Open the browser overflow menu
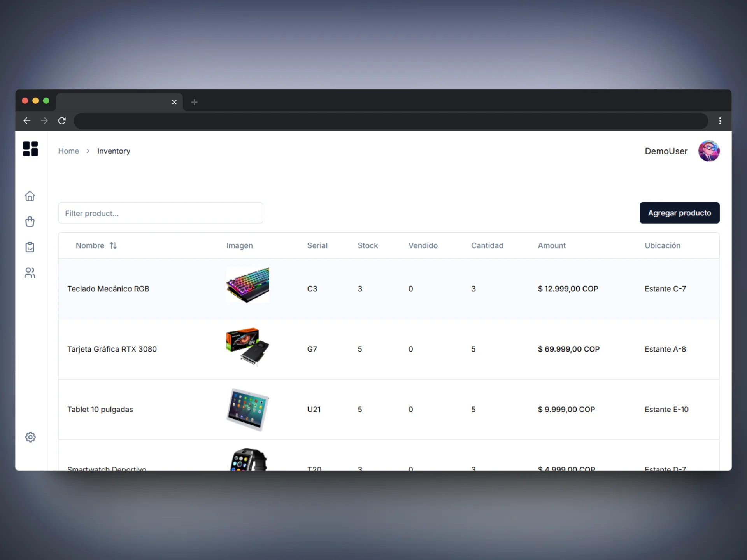The height and width of the screenshot is (560, 747). click(x=720, y=121)
